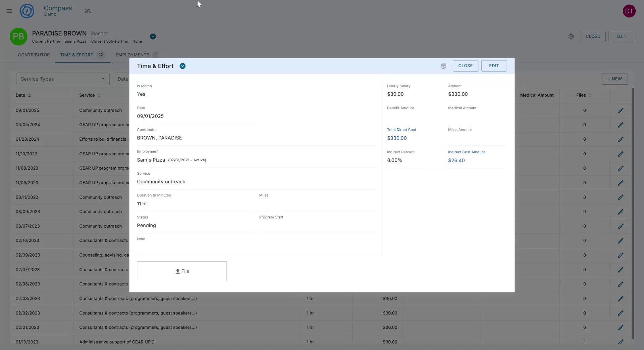This screenshot has height=350, width=644.
Task: Open the navigation sidebar with hamburger icon
Action: (x=9, y=11)
